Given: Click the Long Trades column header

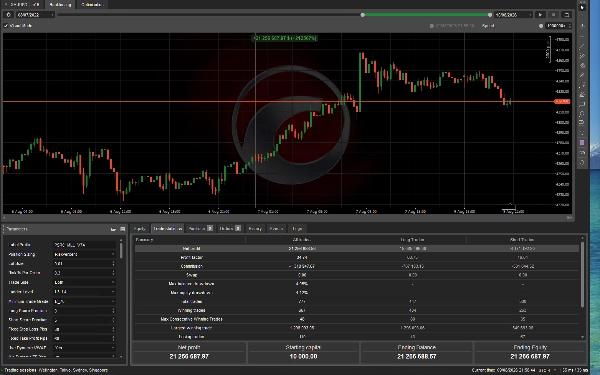Looking at the screenshot, I should tap(412, 240).
